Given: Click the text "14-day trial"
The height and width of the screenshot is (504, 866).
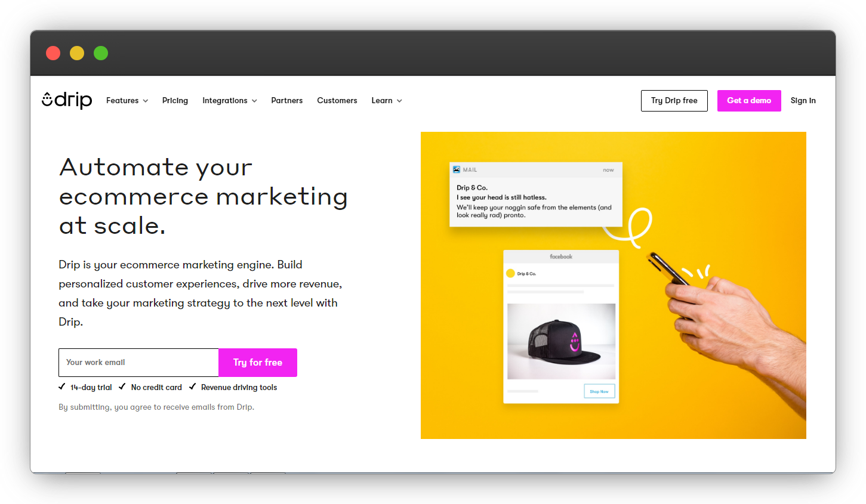Looking at the screenshot, I should pos(91,387).
